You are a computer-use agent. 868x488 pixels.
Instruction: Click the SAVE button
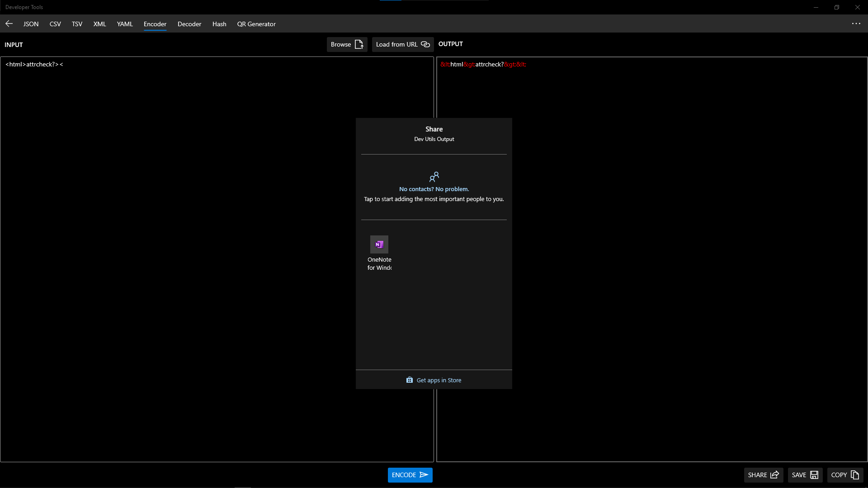coord(805,475)
